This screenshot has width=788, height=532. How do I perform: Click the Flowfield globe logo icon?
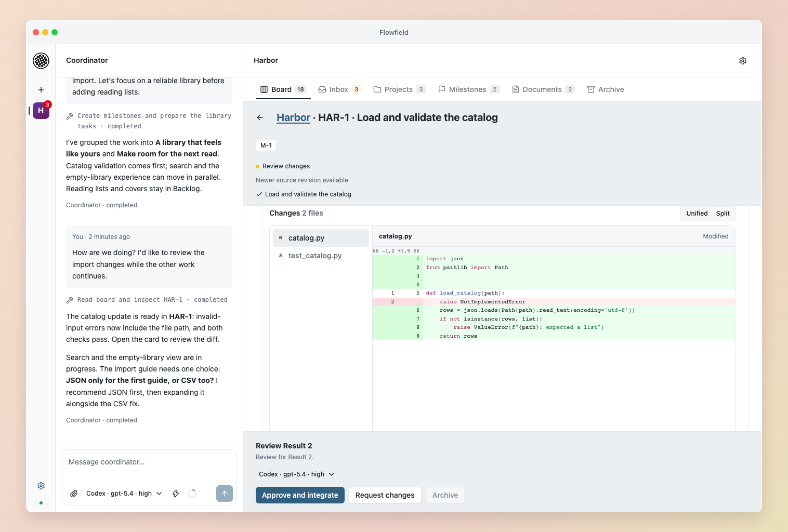41,61
